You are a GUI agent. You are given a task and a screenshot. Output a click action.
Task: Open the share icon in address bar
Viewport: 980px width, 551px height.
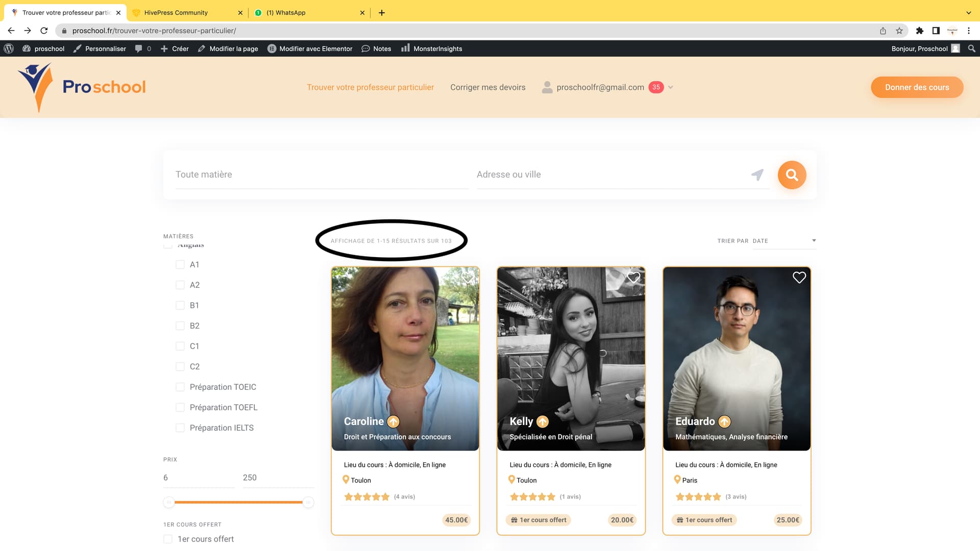point(883,31)
